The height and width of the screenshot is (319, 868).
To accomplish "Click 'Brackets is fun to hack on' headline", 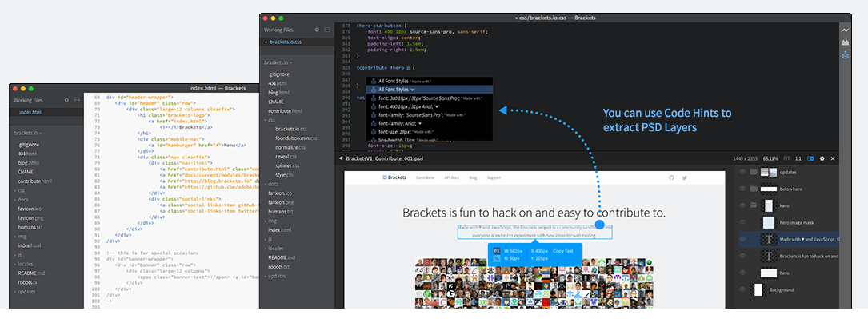I will click(x=534, y=213).
